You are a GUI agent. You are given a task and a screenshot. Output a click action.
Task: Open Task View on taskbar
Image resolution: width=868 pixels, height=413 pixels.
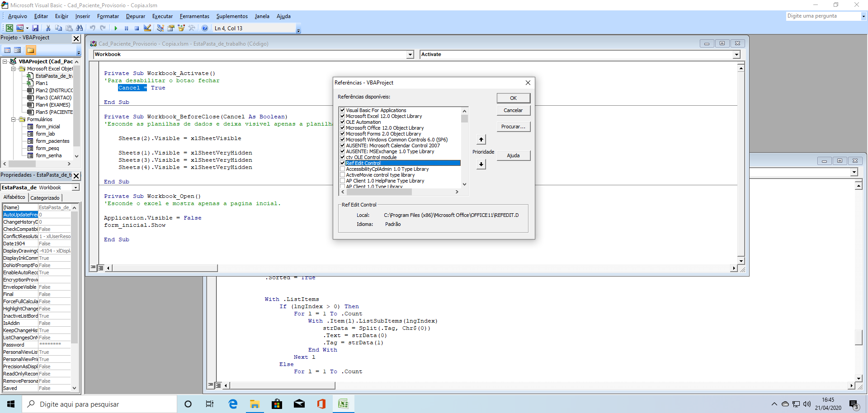tap(210, 404)
